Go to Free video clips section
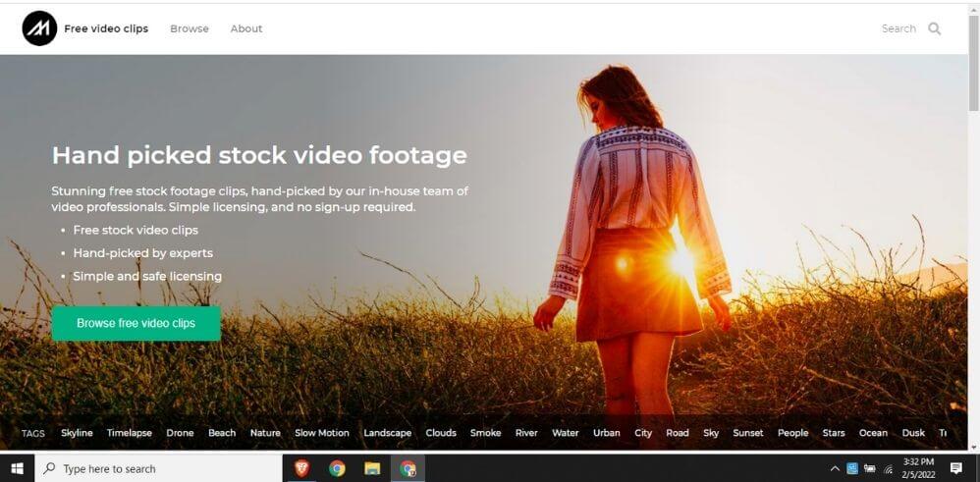 (x=106, y=28)
